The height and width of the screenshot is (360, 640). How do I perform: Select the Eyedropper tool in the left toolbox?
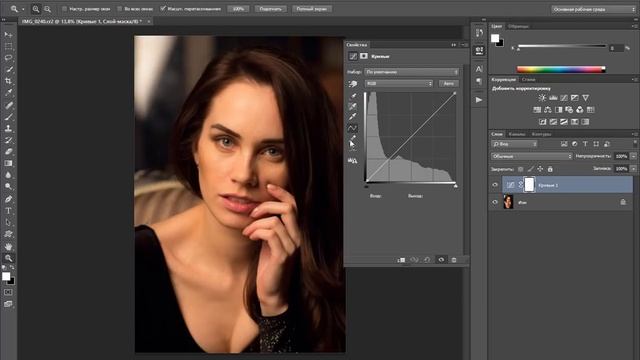click(x=8, y=93)
